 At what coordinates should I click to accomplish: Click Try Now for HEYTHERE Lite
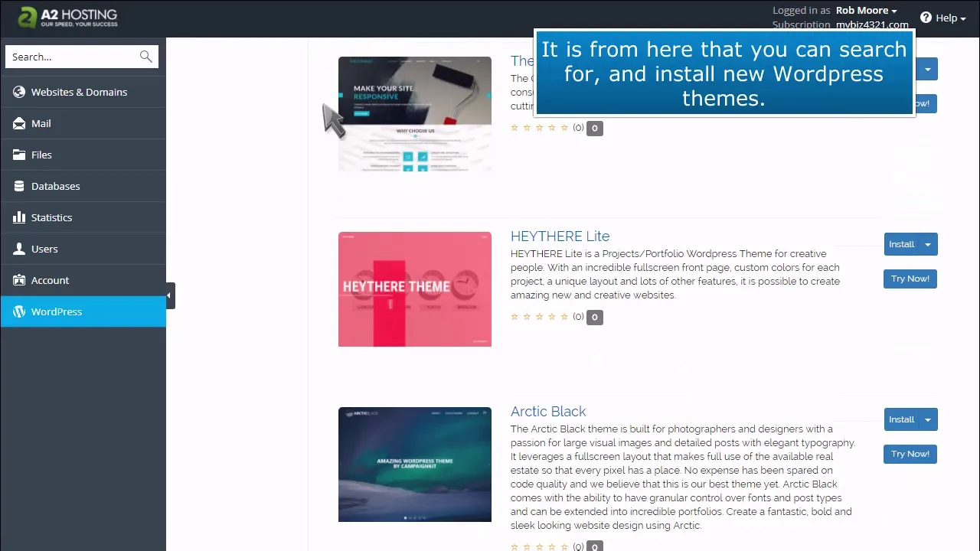click(910, 279)
